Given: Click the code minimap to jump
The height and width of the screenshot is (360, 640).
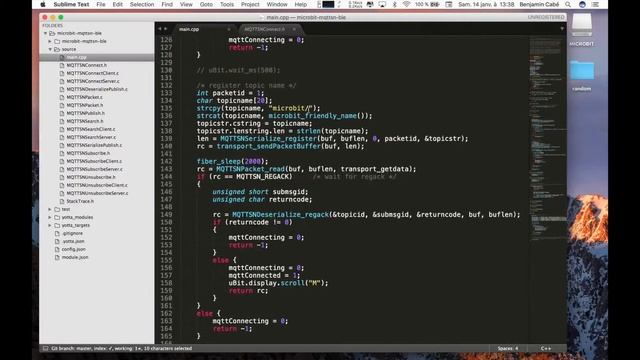Looking at the screenshot, I should 548,139.
